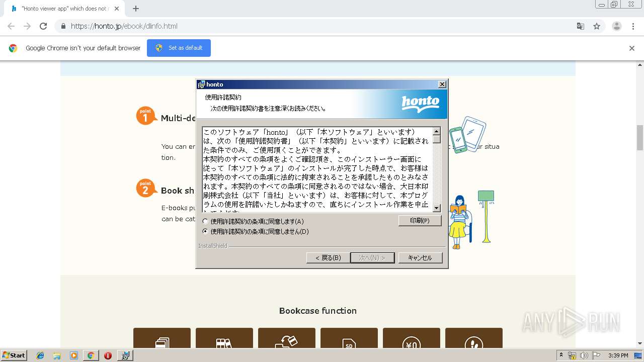
Task: Click the Chrome back arrow
Action: click(x=11, y=26)
